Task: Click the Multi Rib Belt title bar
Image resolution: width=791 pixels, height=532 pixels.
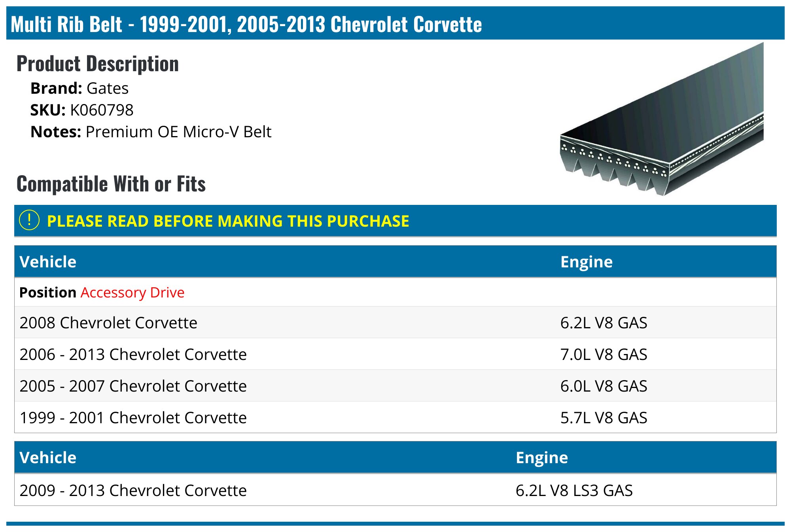Action: click(x=395, y=23)
